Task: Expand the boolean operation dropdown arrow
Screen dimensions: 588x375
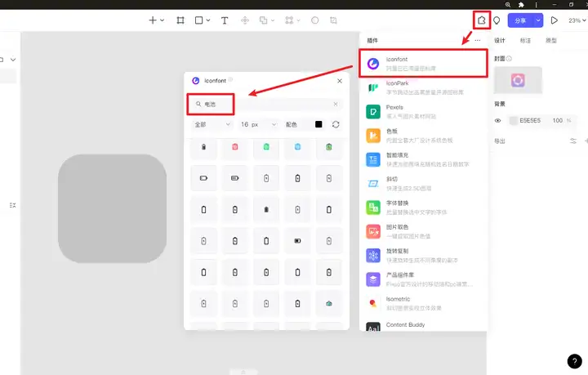Action: pos(273,20)
